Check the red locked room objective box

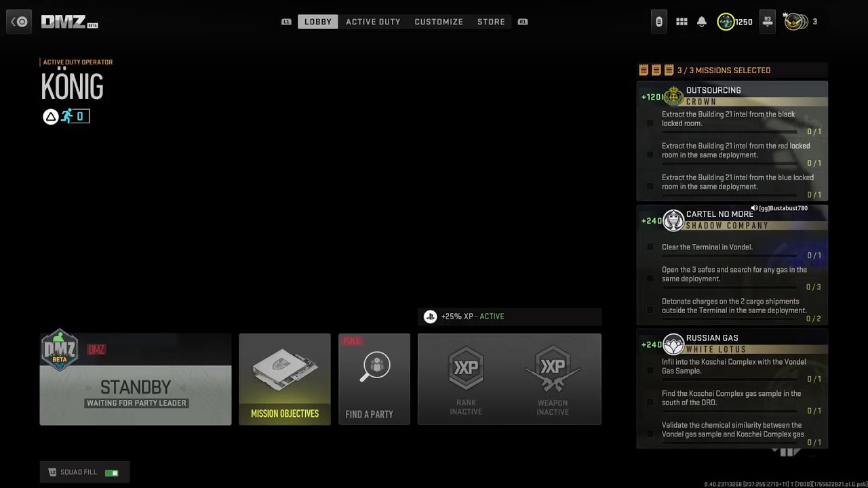point(650,155)
